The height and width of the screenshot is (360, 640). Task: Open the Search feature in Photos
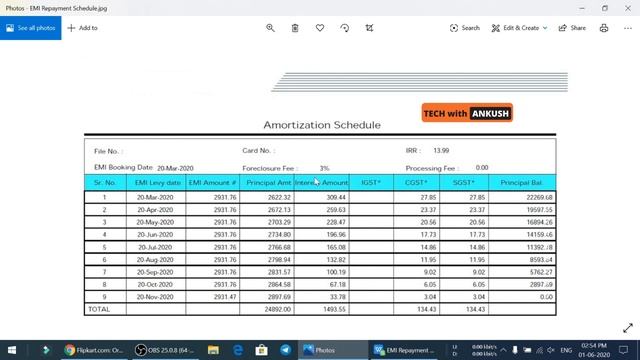pyautogui.click(x=464, y=28)
